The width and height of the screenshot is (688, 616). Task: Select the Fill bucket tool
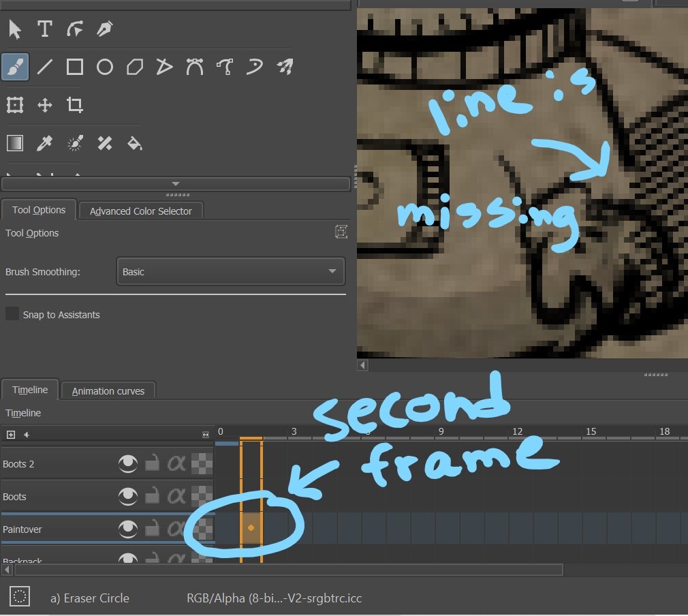point(135,143)
